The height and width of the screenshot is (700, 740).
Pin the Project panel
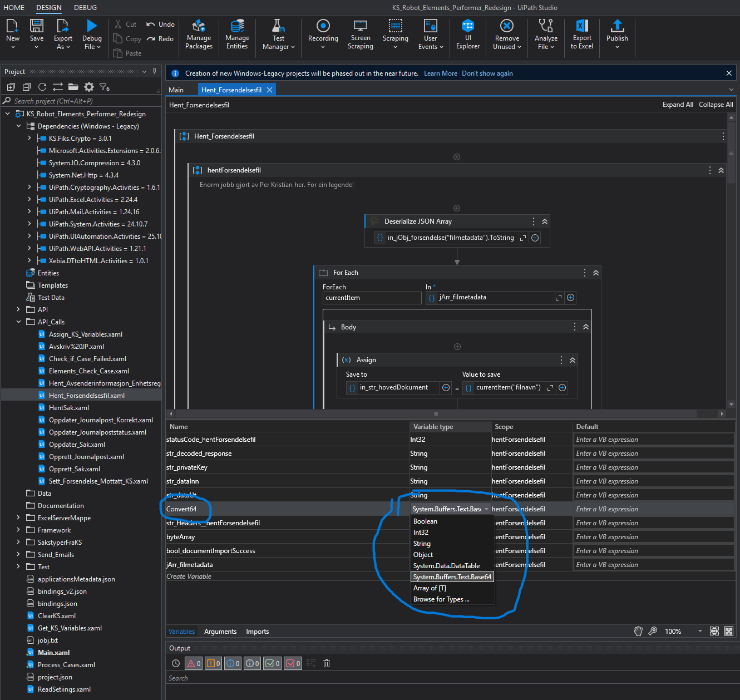(x=154, y=71)
